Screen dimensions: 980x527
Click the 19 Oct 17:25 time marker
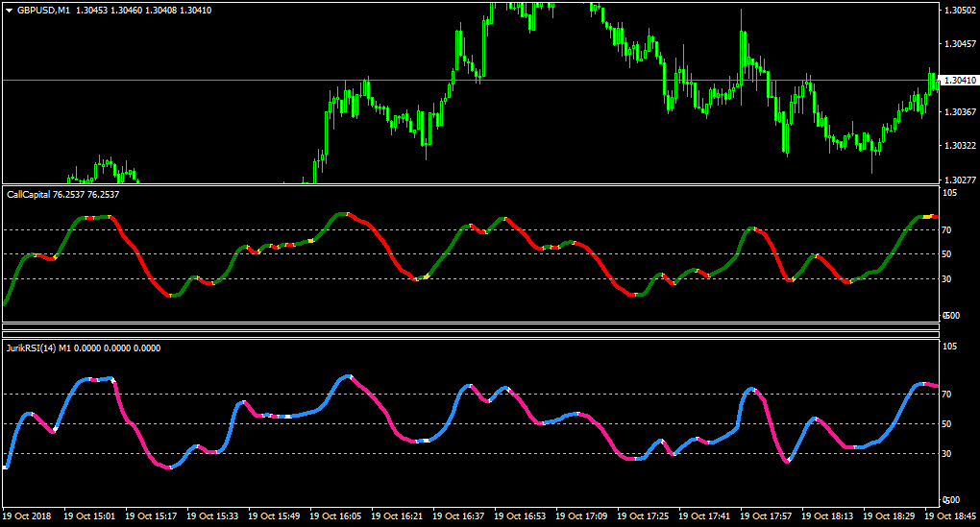[643, 516]
